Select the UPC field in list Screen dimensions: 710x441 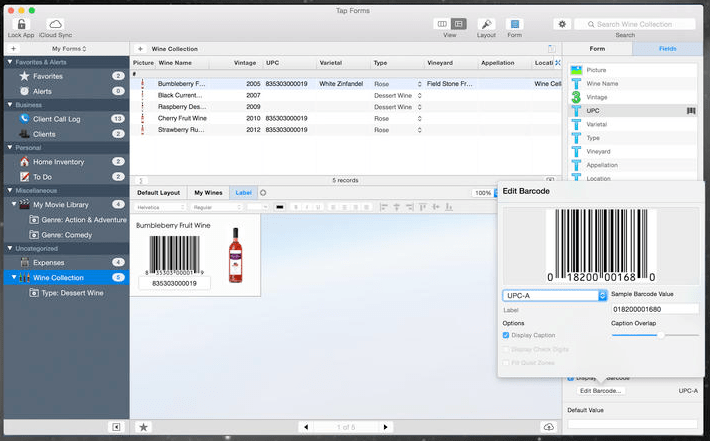click(x=633, y=110)
